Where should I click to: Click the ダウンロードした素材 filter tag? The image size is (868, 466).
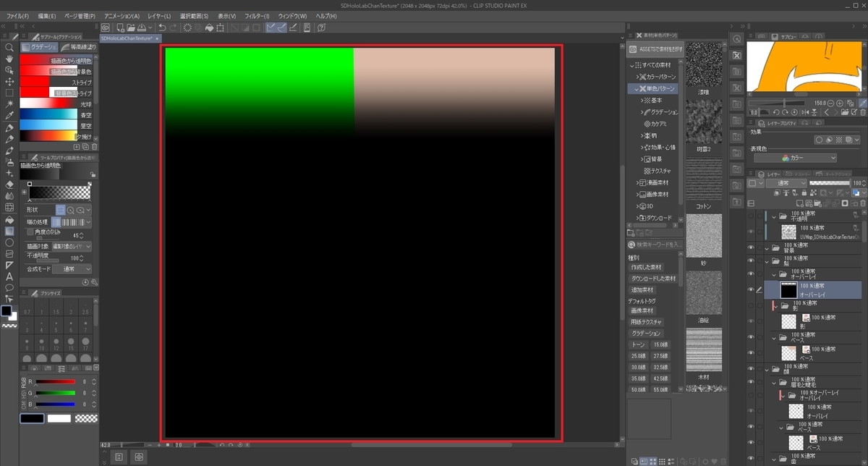click(x=654, y=279)
